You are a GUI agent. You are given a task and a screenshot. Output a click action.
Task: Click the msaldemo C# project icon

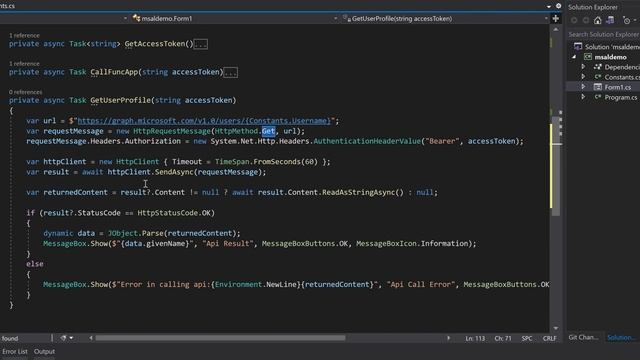click(588, 57)
